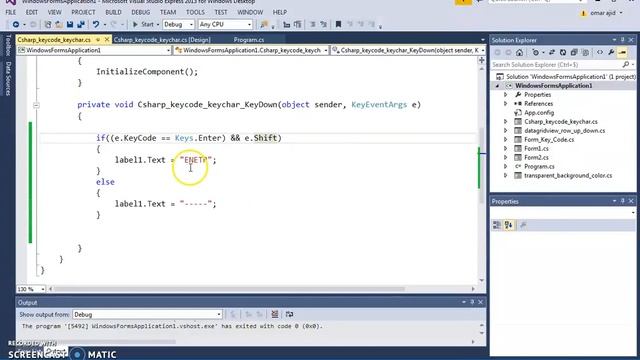Open the Toolbox side tab
Viewport: 640px width, 360px height.
[8, 45]
